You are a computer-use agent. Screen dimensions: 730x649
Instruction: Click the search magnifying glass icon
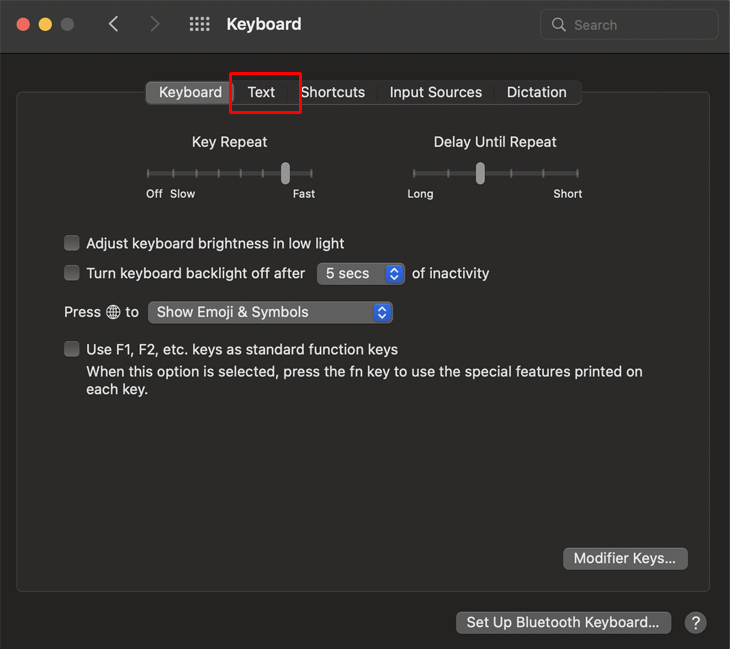point(559,25)
